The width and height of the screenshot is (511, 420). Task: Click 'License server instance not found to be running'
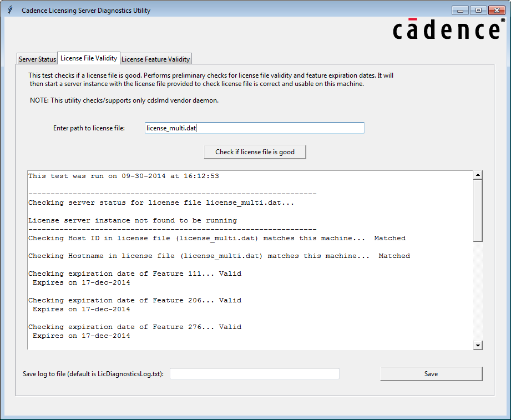(x=133, y=220)
